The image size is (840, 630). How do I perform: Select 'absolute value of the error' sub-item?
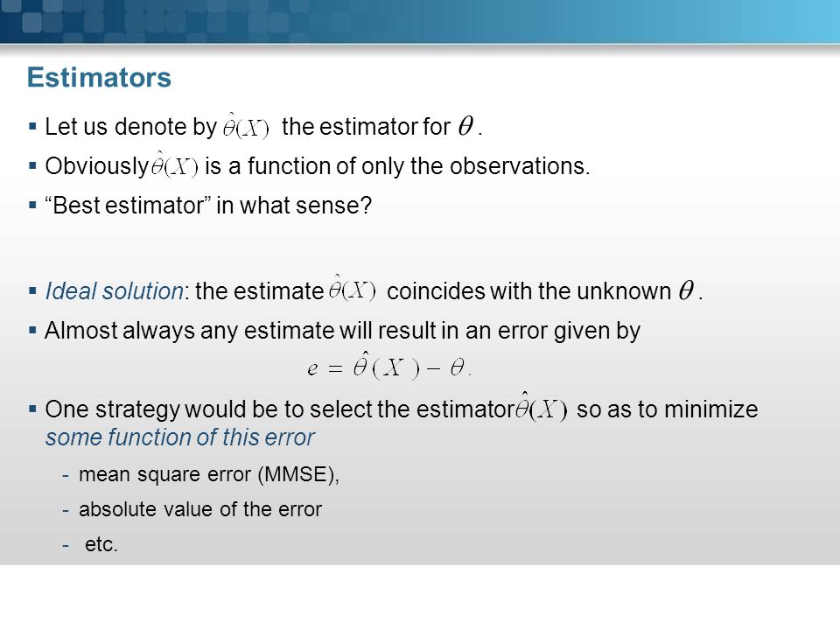pyautogui.click(x=199, y=509)
